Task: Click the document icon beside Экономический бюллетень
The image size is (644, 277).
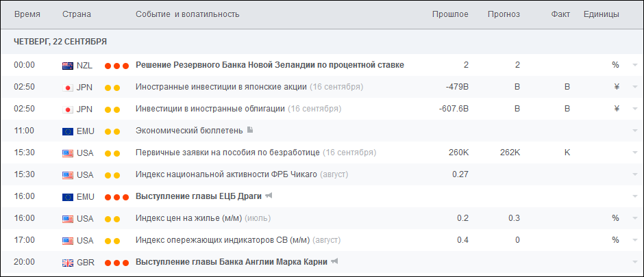Action: tap(250, 131)
